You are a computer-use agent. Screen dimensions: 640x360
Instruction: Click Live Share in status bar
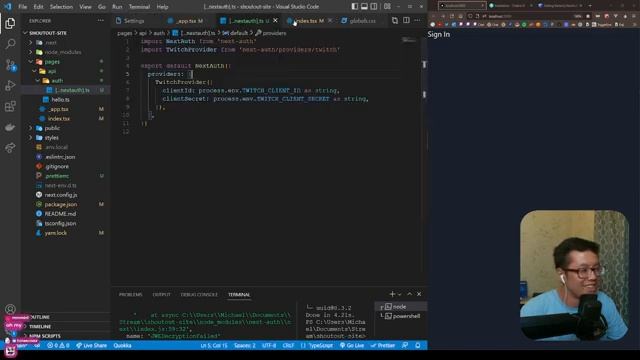(x=91, y=345)
